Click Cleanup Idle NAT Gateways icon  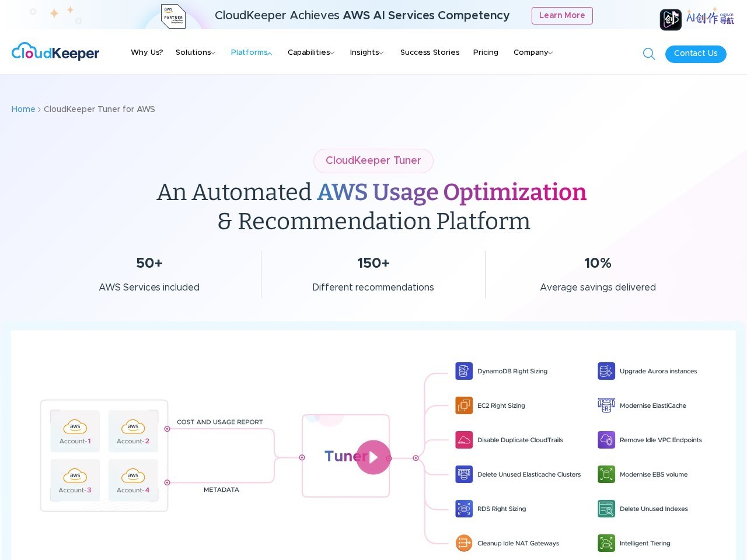464,543
